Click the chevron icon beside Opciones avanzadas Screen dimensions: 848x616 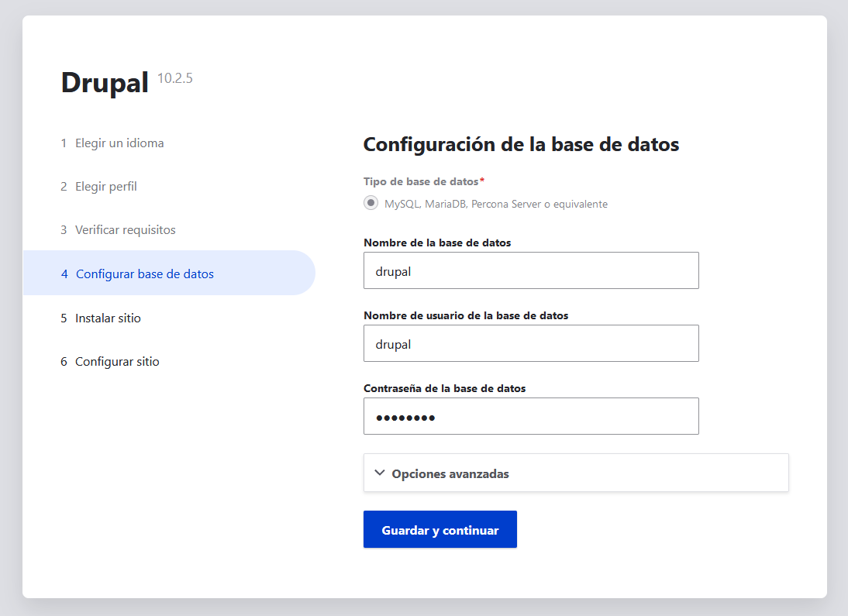pyautogui.click(x=379, y=472)
